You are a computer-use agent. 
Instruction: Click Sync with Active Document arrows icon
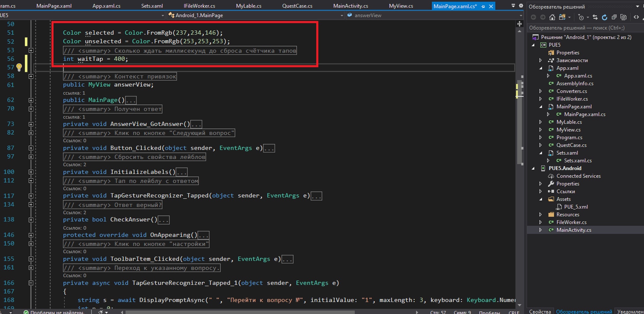595,17
